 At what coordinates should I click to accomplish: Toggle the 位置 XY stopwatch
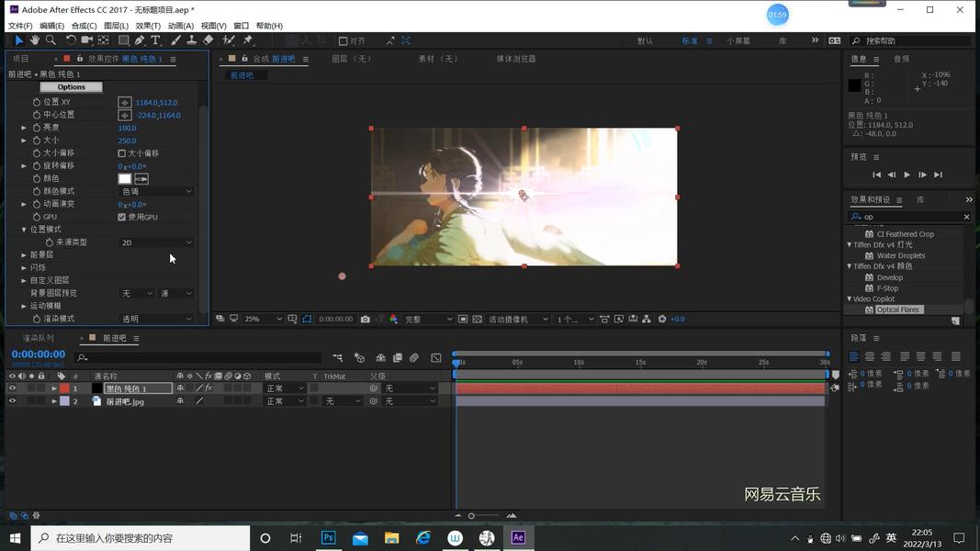(x=36, y=102)
